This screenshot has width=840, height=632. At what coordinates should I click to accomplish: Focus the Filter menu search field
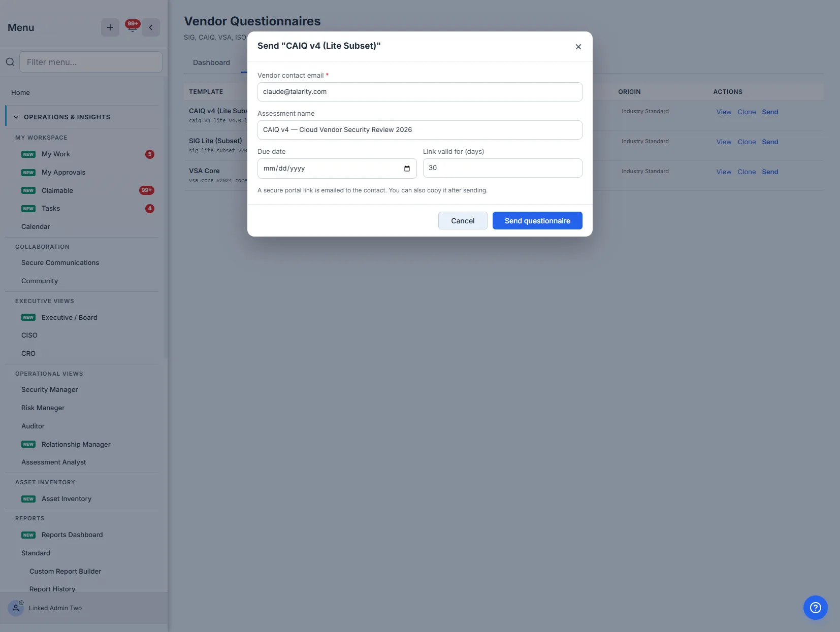point(91,62)
